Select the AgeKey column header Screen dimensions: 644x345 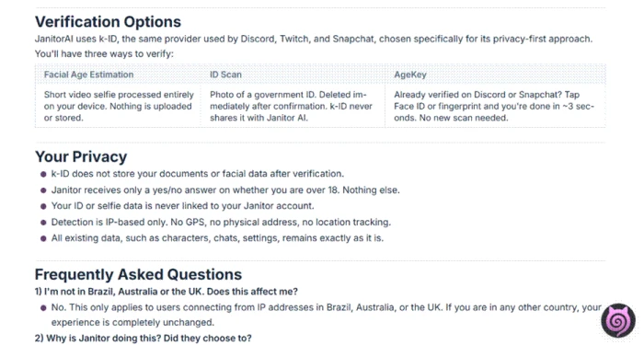tap(410, 75)
